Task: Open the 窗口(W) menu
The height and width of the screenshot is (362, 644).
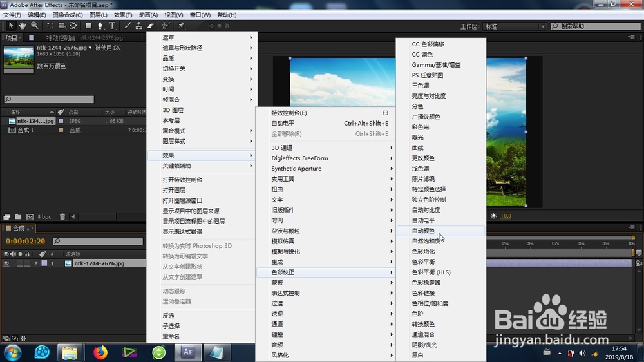Action: [x=200, y=15]
